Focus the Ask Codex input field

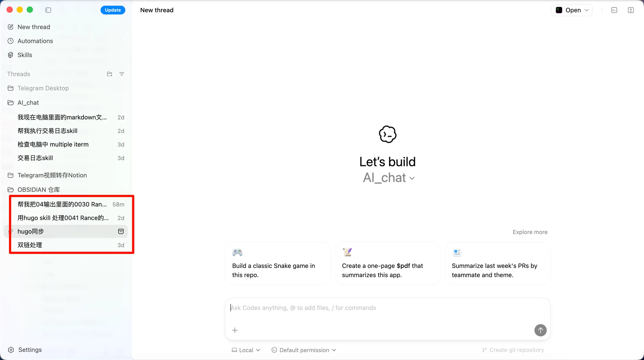375,308
